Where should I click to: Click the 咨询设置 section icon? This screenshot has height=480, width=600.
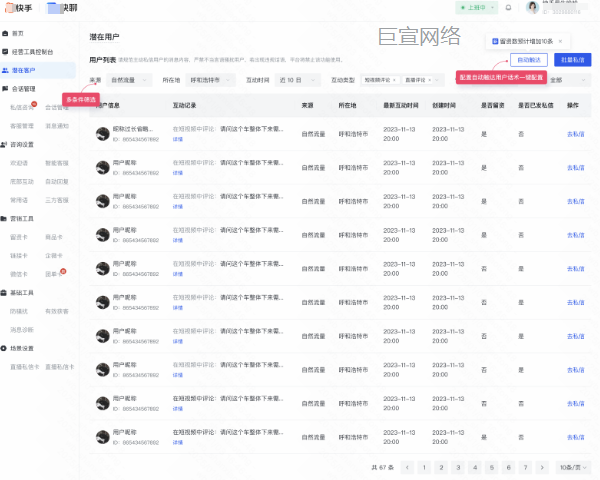(4, 144)
